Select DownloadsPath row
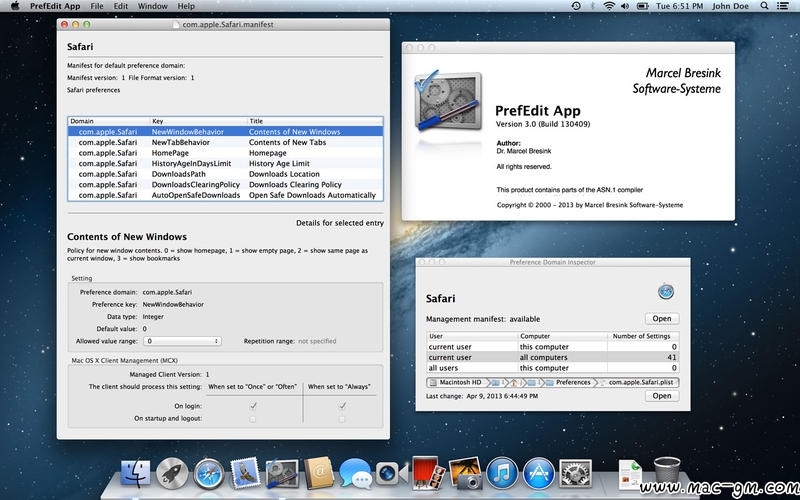This screenshot has height=500, width=800. pyautogui.click(x=226, y=174)
